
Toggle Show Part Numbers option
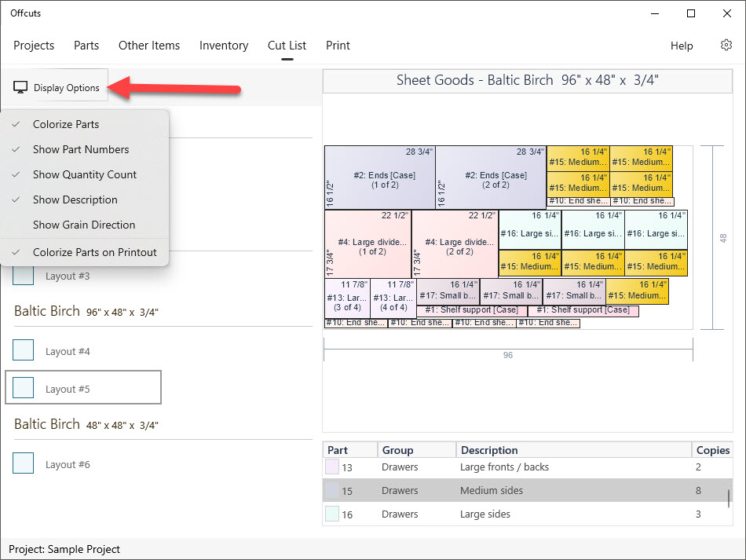coord(85,149)
